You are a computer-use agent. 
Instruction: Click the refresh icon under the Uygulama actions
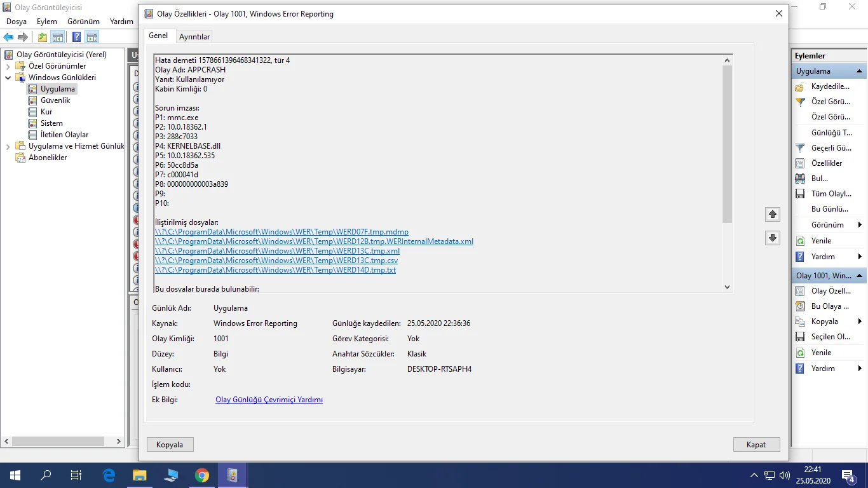801,241
